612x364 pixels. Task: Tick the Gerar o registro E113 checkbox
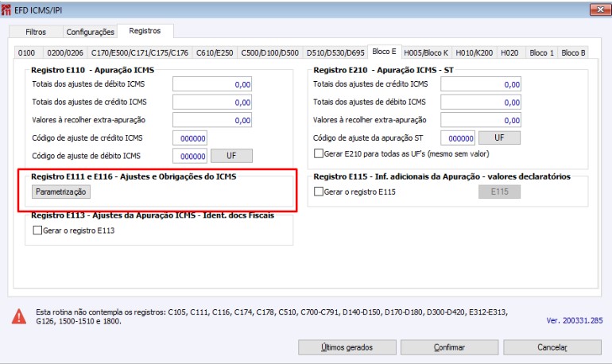coord(37,230)
